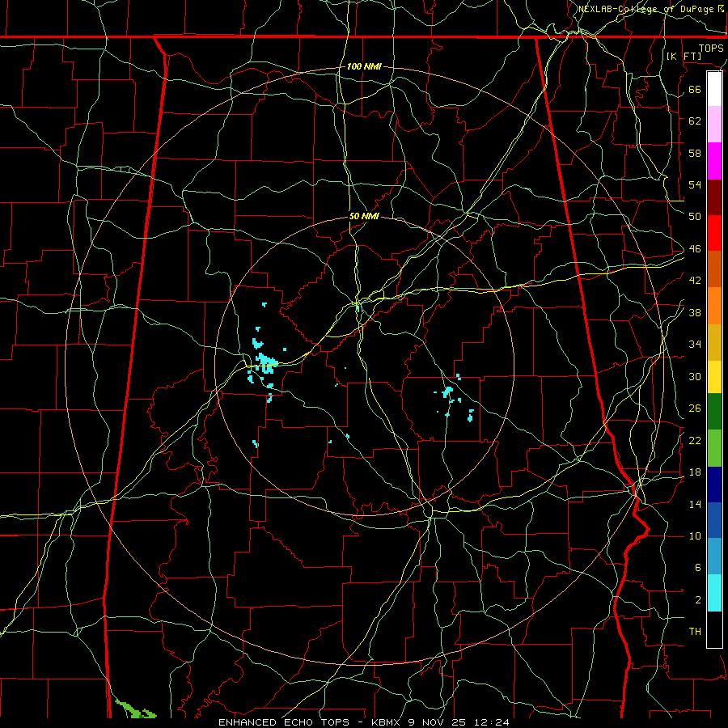The image size is (728, 728).
Task: Click the white swatch in the tops legend
Action: (714, 89)
